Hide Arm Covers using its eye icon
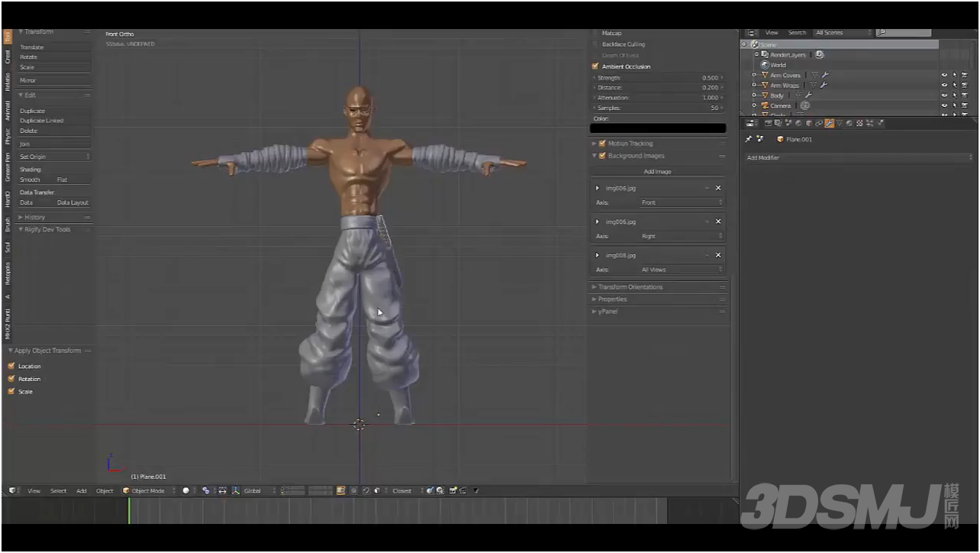 pos(944,75)
